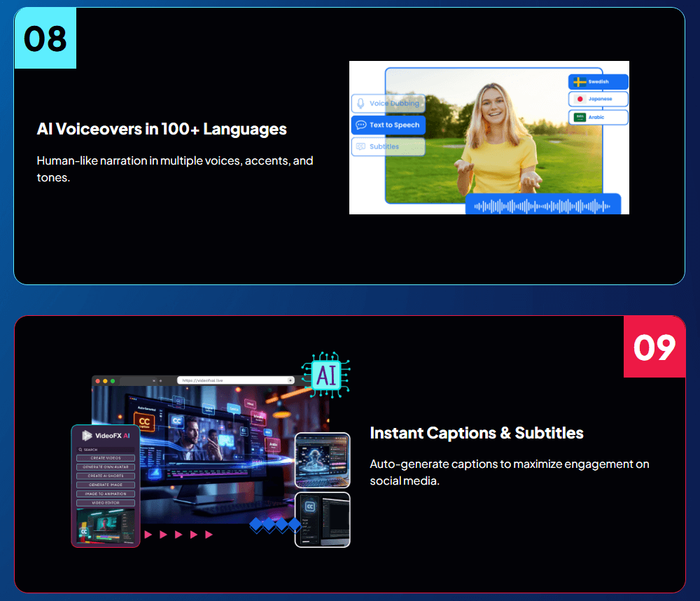Select Image to Animation in VideoFX panel

coord(106,494)
